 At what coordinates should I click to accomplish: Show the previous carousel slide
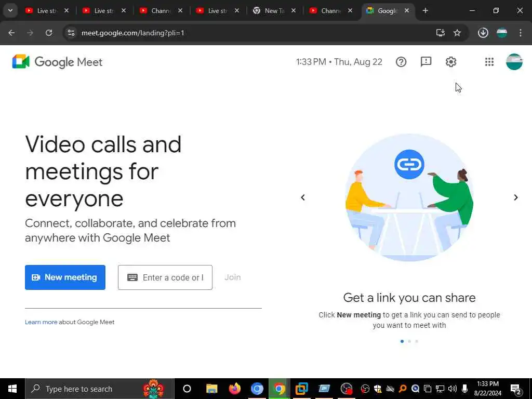click(303, 197)
